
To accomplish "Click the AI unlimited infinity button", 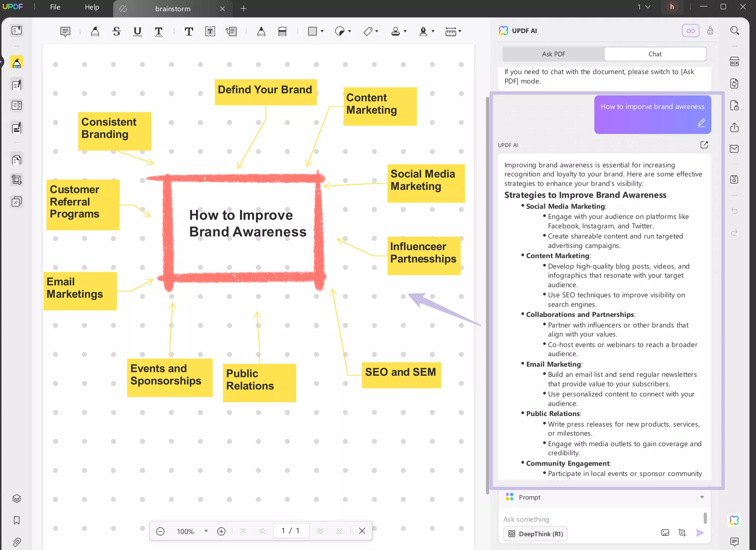I will tap(691, 30).
